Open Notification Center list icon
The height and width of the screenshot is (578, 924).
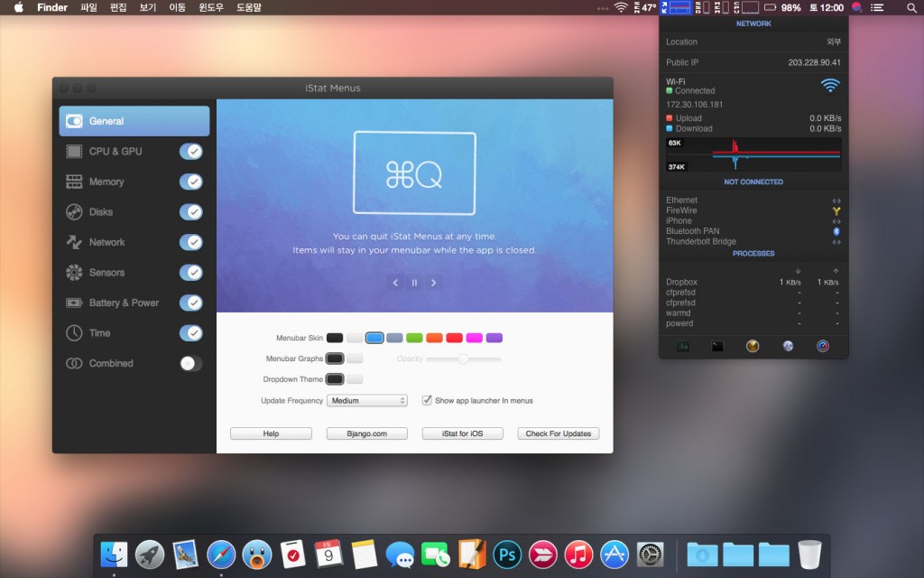[x=877, y=7]
